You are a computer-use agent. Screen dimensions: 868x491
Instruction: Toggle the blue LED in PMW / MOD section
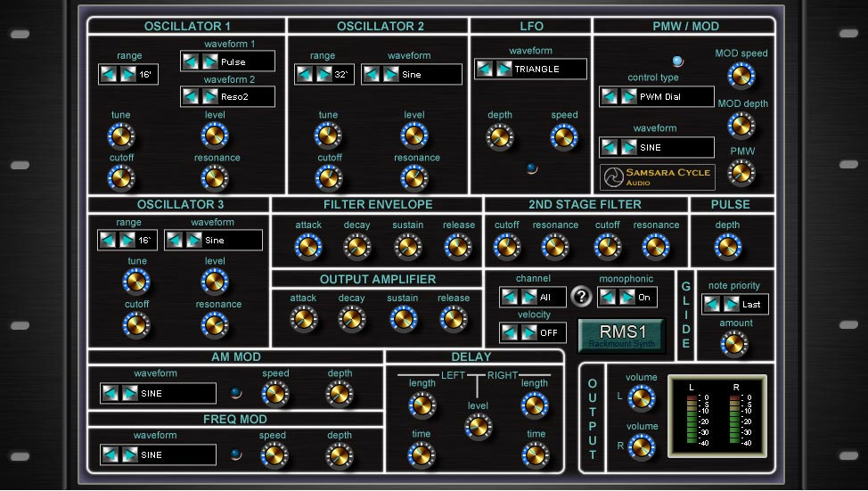677,61
